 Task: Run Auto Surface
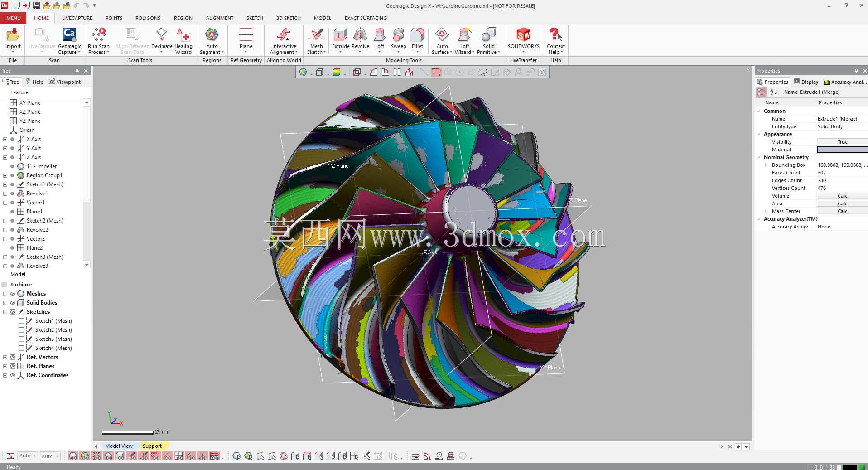pos(442,40)
